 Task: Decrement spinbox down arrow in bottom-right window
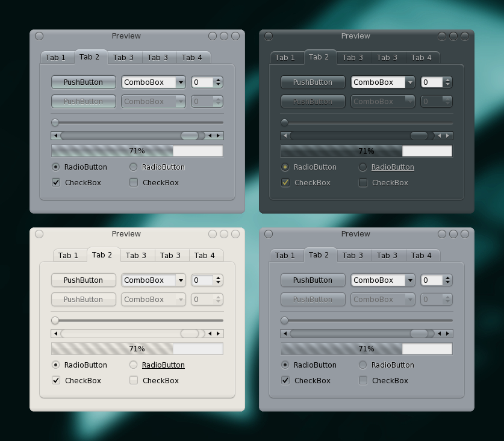click(448, 283)
